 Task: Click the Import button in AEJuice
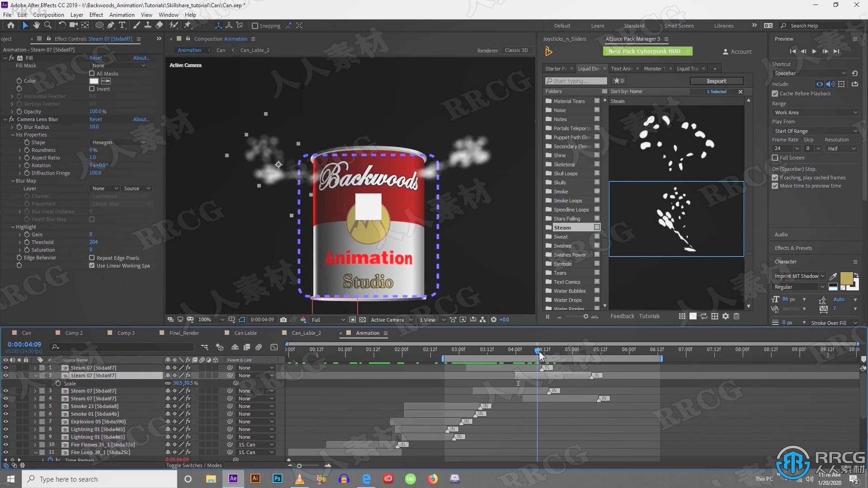pos(717,81)
